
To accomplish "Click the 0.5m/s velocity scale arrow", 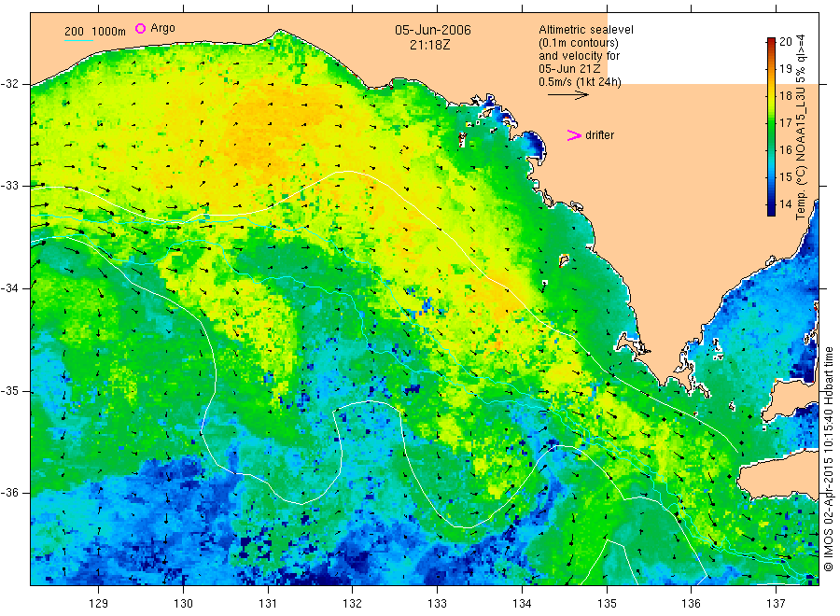I will (x=568, y=95).
